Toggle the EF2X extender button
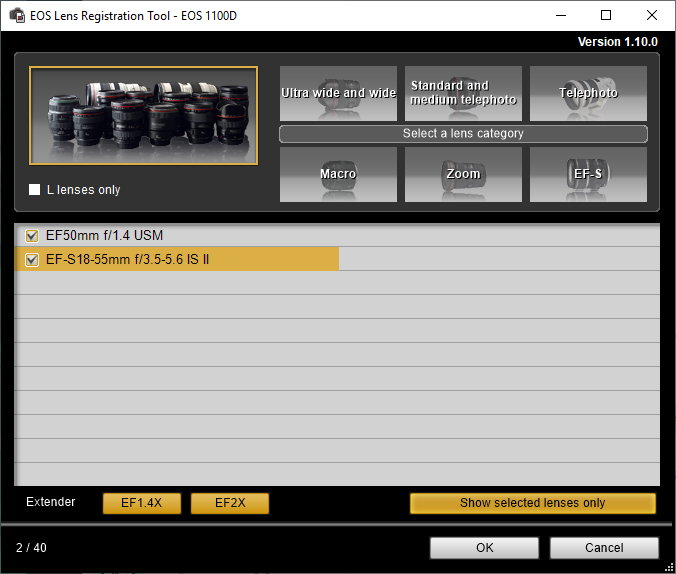Image resolution: width=676 pixels, height=574 pixels. 230,503
